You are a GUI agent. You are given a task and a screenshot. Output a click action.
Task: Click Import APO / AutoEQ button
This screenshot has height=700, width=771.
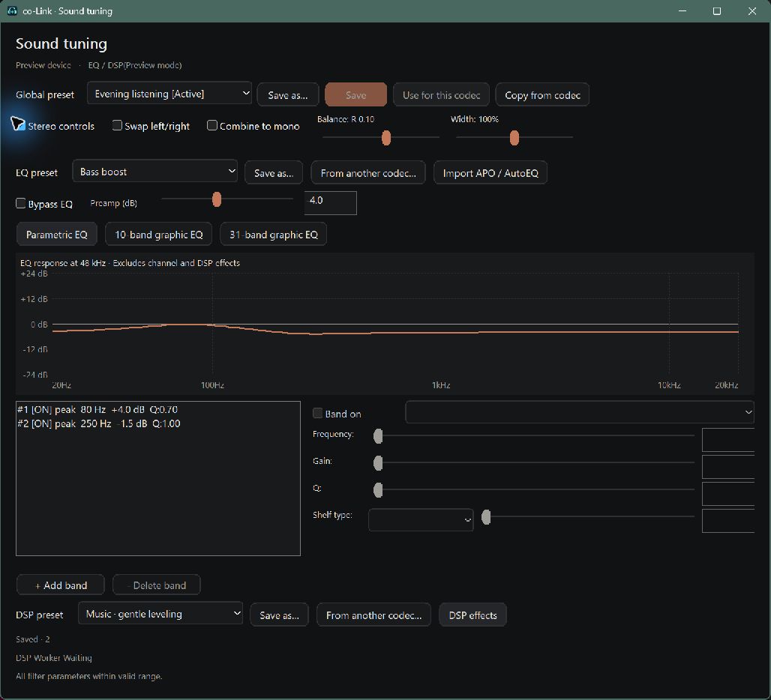490,173
